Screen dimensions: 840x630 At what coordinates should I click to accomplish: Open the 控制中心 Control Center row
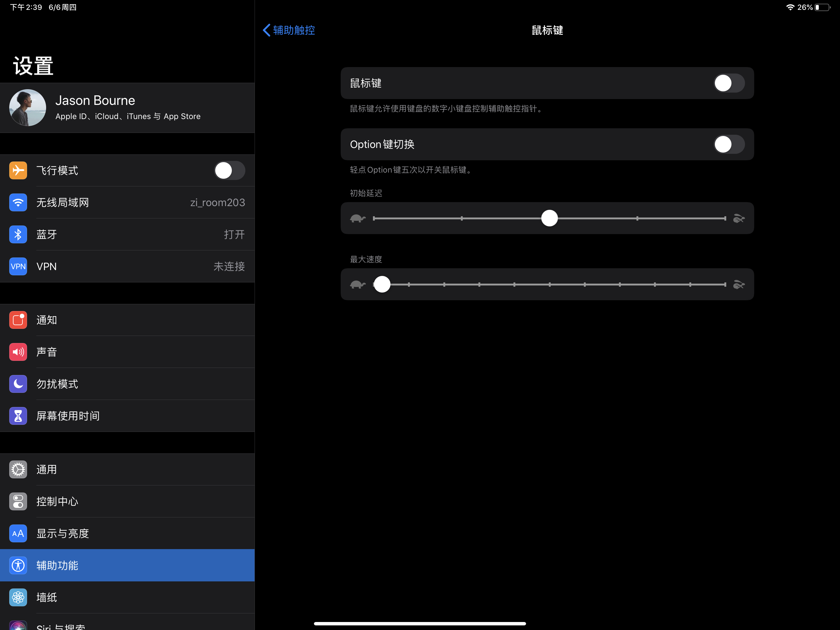(x=127, y=501)
